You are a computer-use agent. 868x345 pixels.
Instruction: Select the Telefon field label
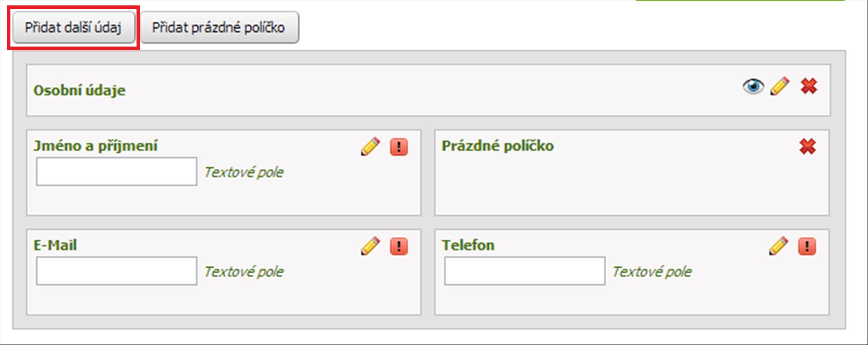(x=468, y=245)
